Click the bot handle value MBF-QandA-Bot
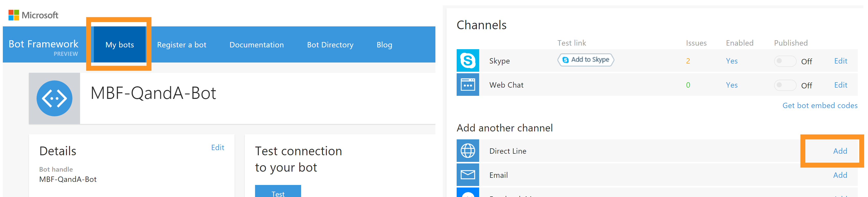The width and height of the screenshot is (868, 197). [x=68, y=179]
